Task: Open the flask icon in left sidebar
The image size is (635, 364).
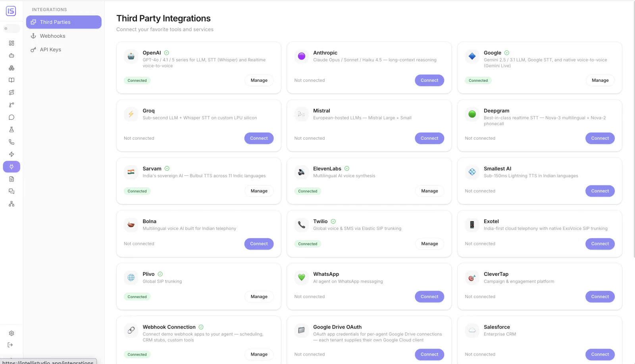Action: point(12,130)
